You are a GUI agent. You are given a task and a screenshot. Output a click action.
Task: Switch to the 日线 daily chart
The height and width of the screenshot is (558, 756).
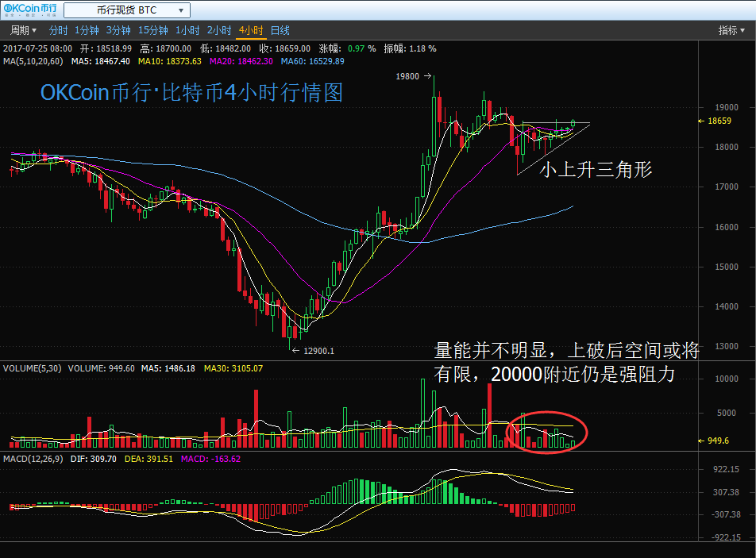click(280, 31)
